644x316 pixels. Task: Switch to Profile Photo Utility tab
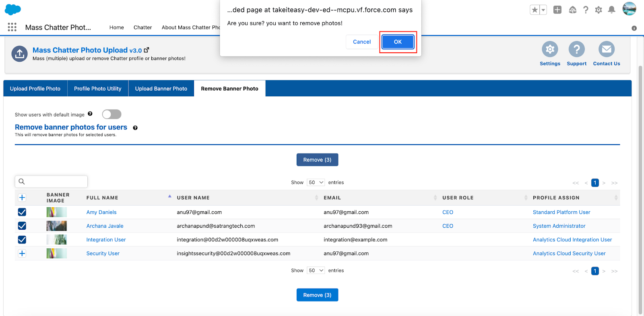[x=98, y=88]
